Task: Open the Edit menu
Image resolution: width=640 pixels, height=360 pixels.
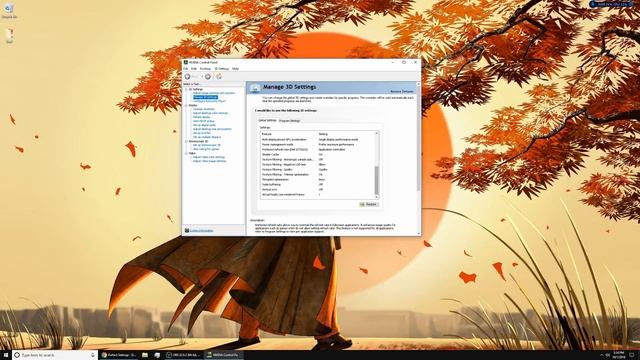Action: click(194, 69)
